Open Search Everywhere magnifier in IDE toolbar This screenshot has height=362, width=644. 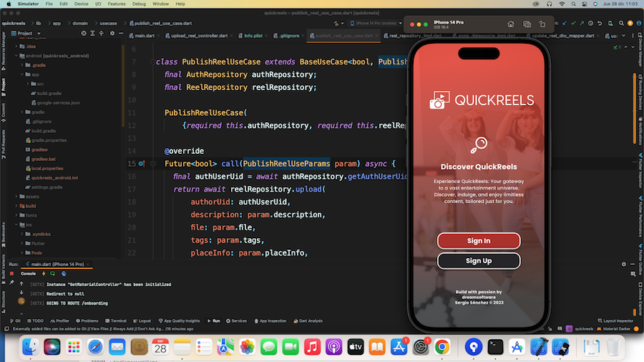tap(621, 24)
